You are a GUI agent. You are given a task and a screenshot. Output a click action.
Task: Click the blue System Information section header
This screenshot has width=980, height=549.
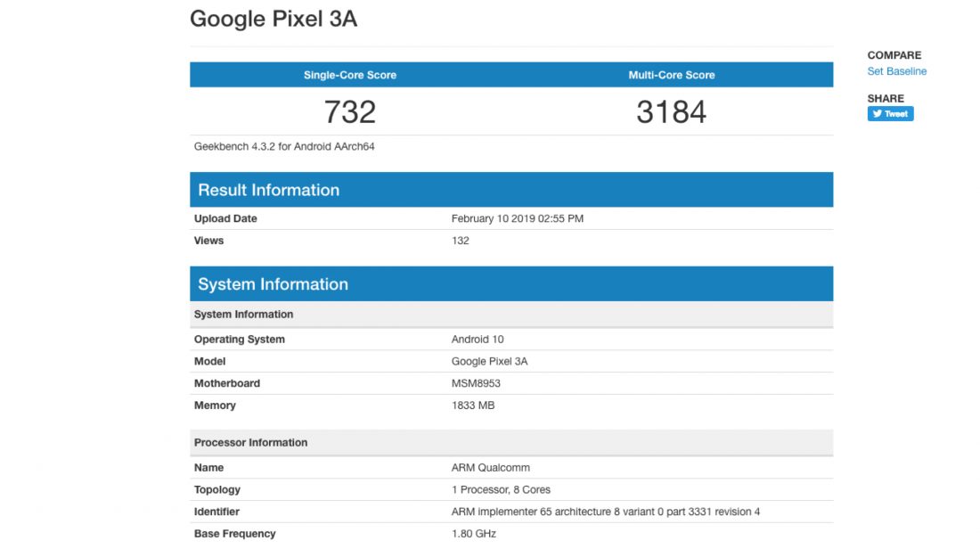pyautogui.click(x=273, y=284)
